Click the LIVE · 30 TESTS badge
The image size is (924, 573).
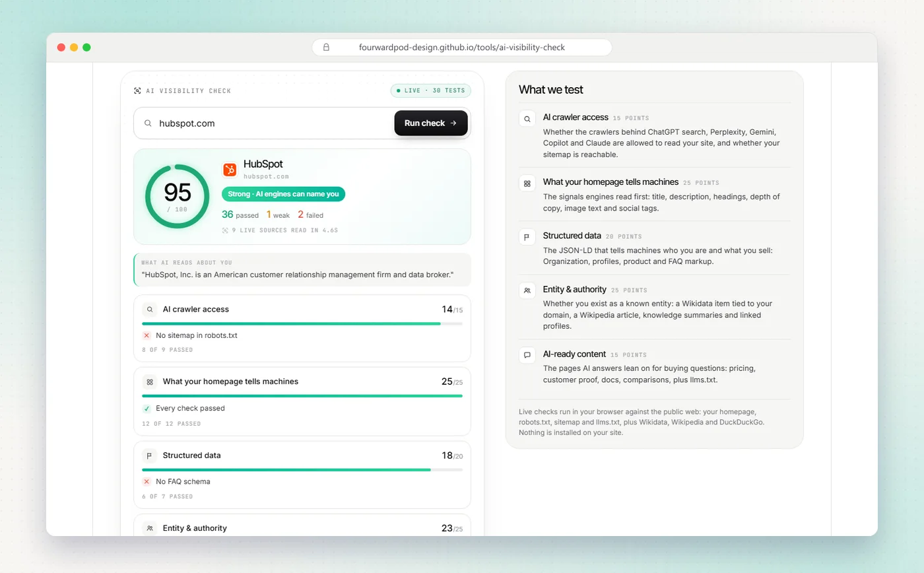click(x=431, y=90)
